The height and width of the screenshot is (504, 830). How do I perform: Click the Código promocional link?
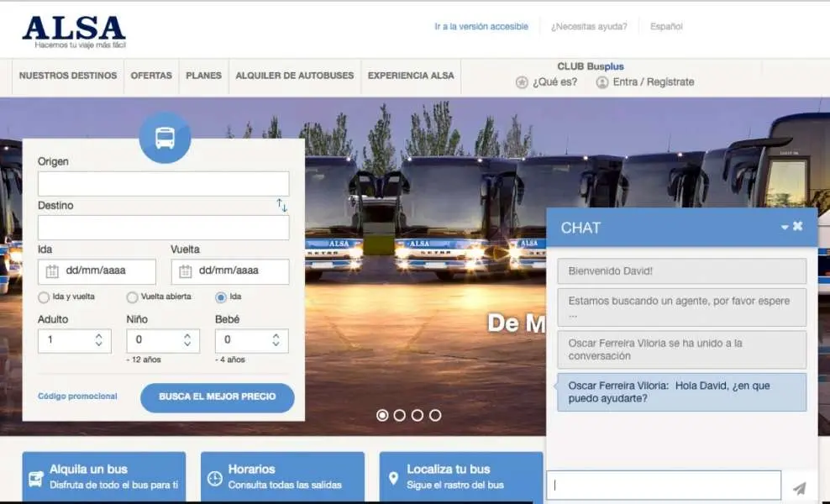pyautogui.click(x=77, y=396)
